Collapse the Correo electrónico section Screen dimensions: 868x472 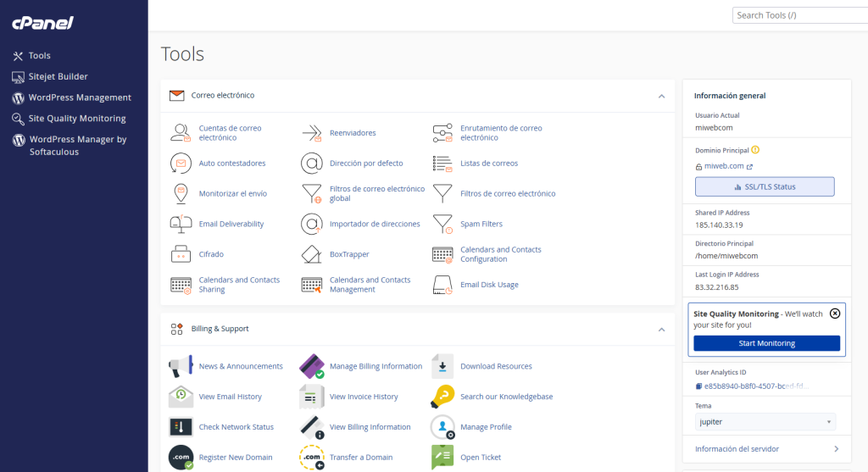click(661, 97)
